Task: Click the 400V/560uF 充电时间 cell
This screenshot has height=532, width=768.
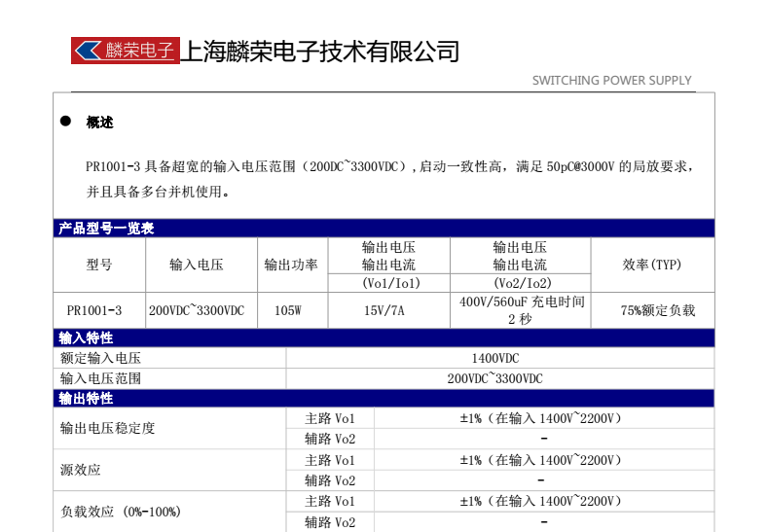Action: pyautogui.click(x=522, y=310)
